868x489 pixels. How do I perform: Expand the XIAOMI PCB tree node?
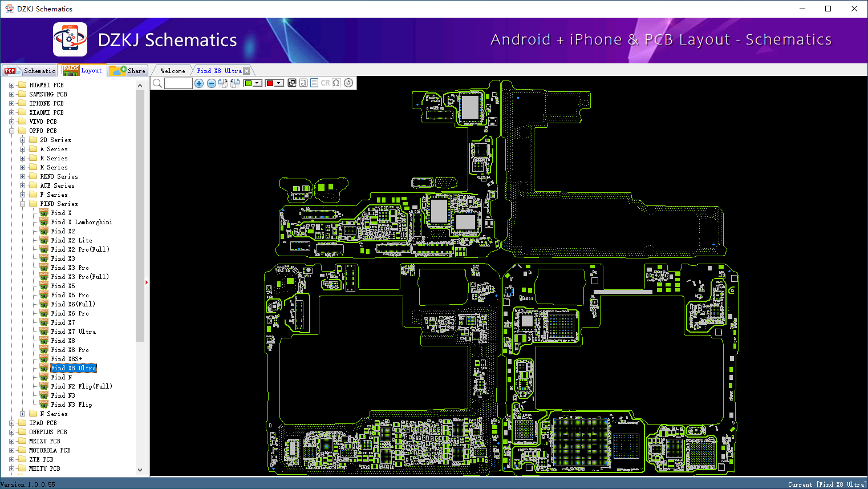[x=11, y=112]
